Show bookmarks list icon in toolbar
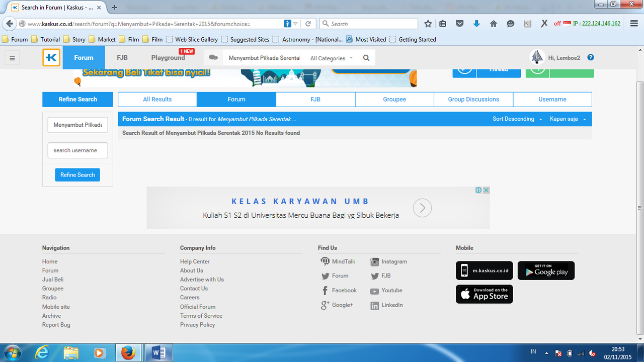 click(x=443, y=24)
